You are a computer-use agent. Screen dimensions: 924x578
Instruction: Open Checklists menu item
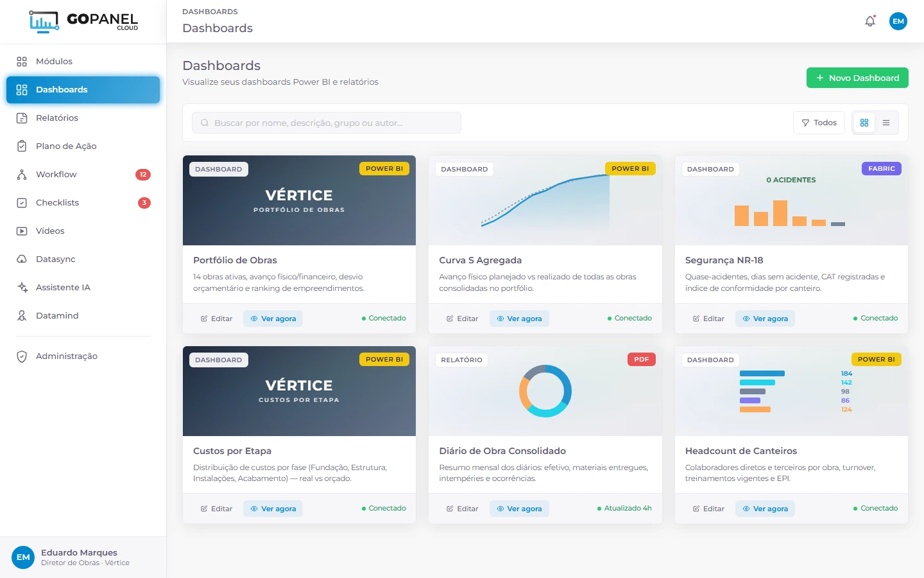tap(83, 203)
